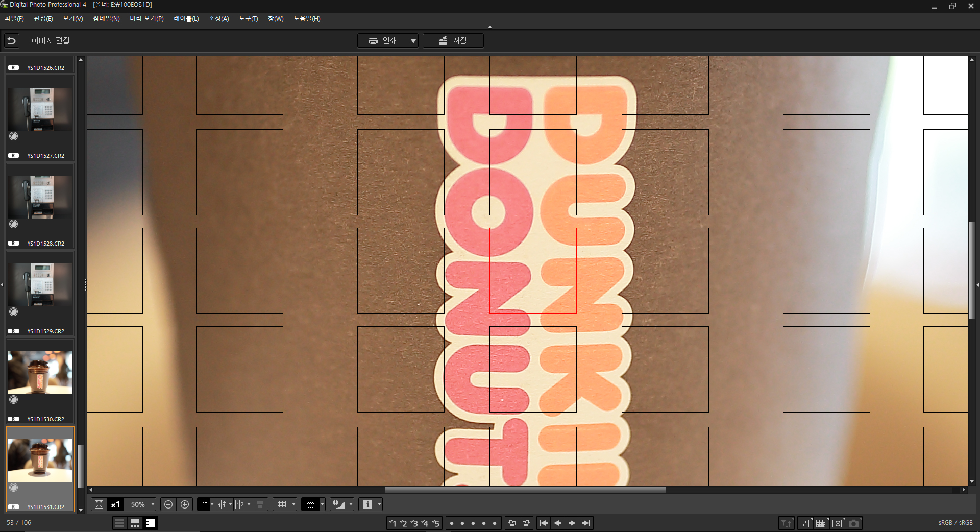Select the single-image preview mode icon

pos(204,504)
